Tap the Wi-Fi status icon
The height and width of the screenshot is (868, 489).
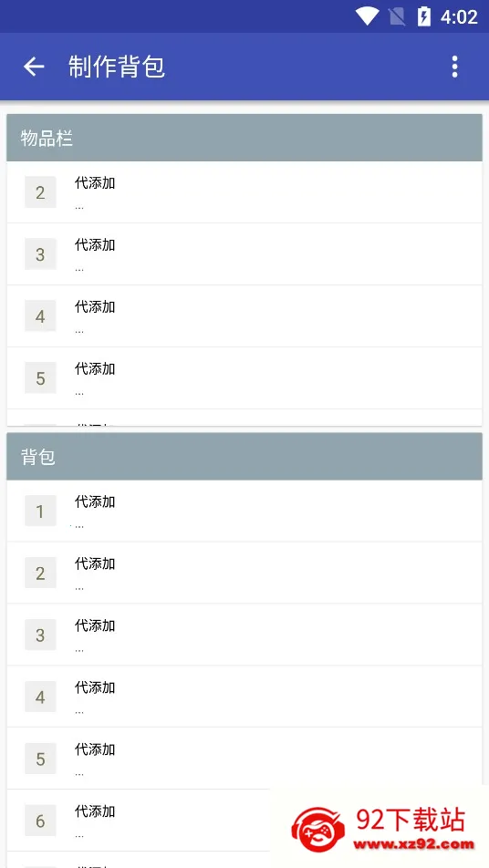[x=367, y=16]
